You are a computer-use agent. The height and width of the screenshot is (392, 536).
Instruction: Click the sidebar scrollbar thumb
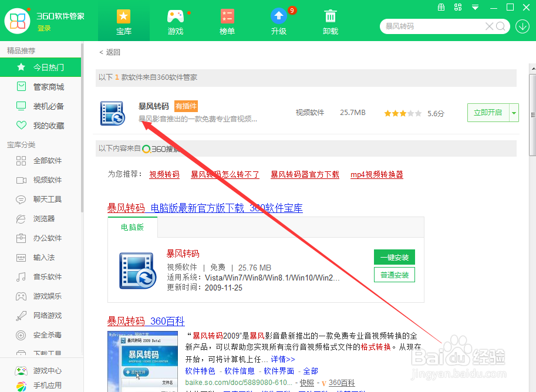click(x=82, y=128)
